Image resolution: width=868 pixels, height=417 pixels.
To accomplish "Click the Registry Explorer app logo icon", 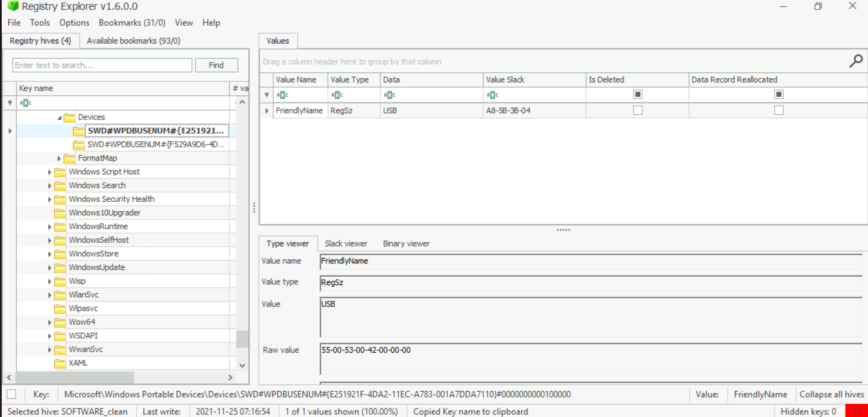I will (13, 6).
